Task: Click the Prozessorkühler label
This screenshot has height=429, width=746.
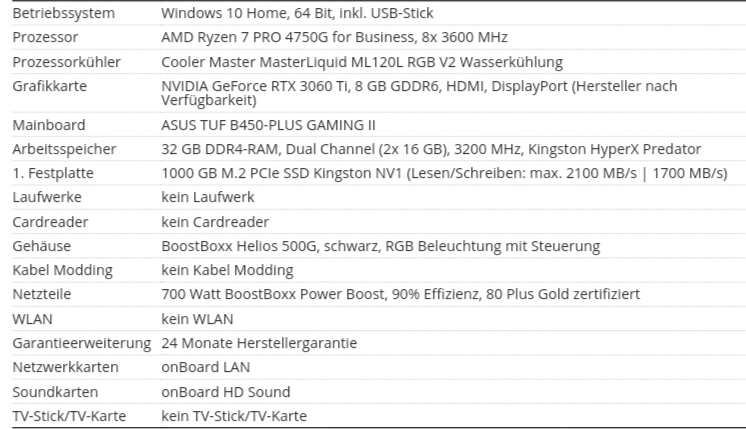Action: tap(67, 62)
